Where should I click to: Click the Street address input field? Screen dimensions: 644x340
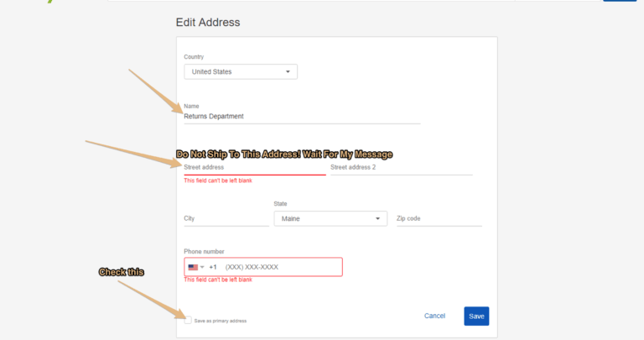pyautogui.click(x=255, y=168)
